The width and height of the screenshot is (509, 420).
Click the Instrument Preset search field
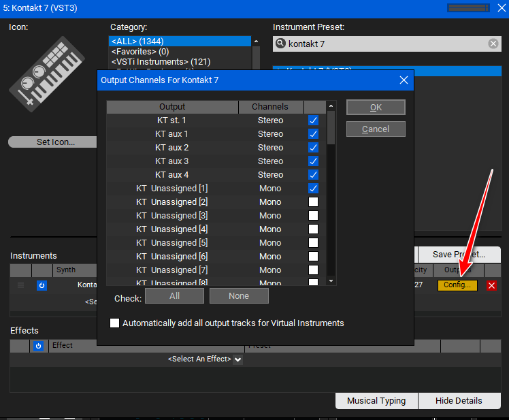387,44
